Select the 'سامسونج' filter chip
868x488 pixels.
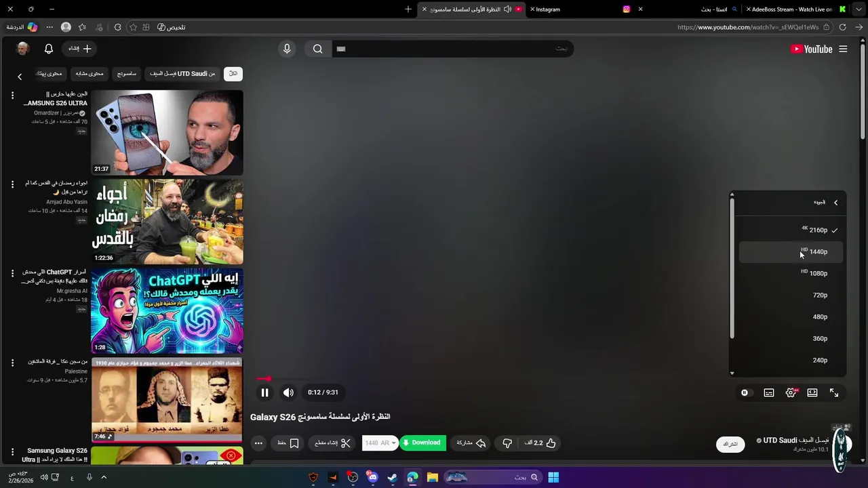[127, 74]
